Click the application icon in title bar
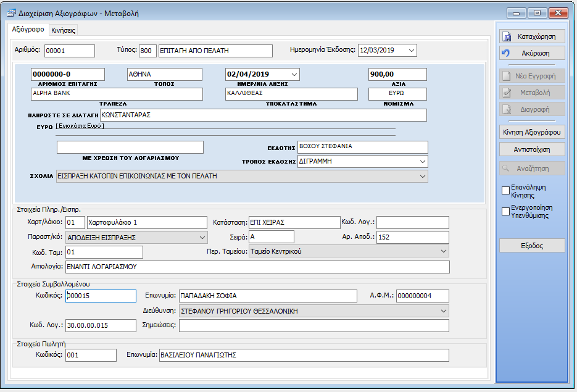Viewport: 577px width, 392px height. click(x=10, y=12)
